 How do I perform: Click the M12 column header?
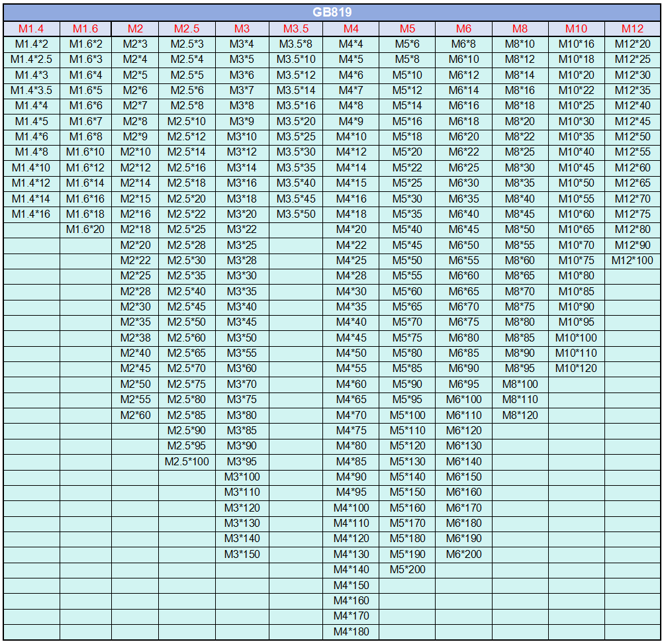pos(632,29)
